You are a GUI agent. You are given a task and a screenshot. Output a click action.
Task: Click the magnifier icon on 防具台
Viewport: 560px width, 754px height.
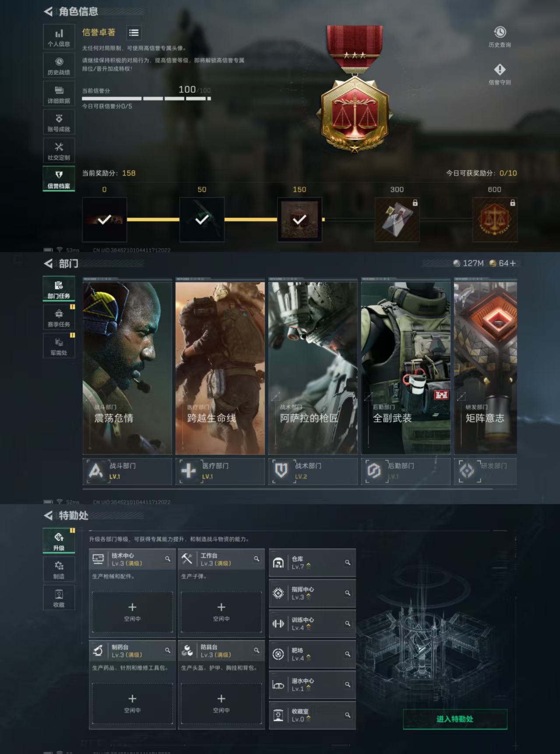click(257, 651)
